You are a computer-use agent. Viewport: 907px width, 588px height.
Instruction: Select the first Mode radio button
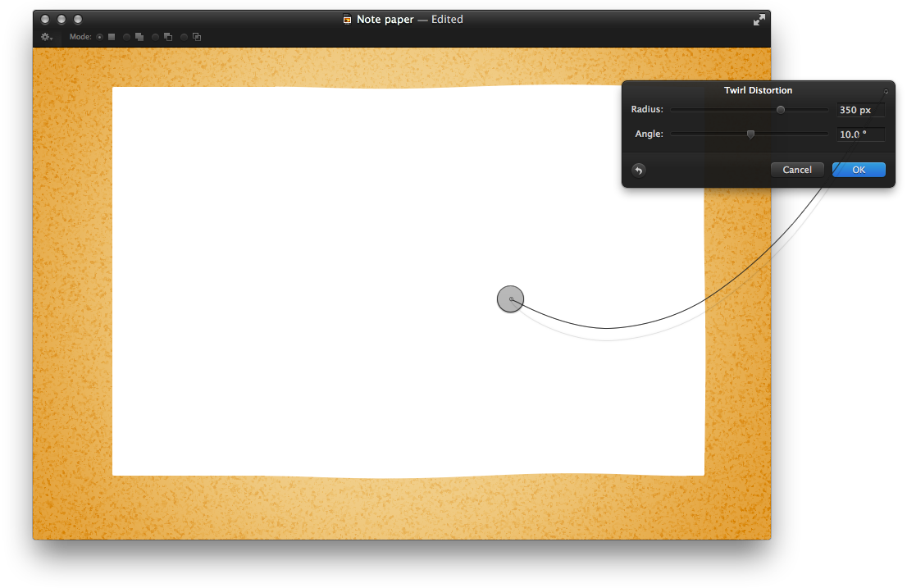tap(100, 37)
